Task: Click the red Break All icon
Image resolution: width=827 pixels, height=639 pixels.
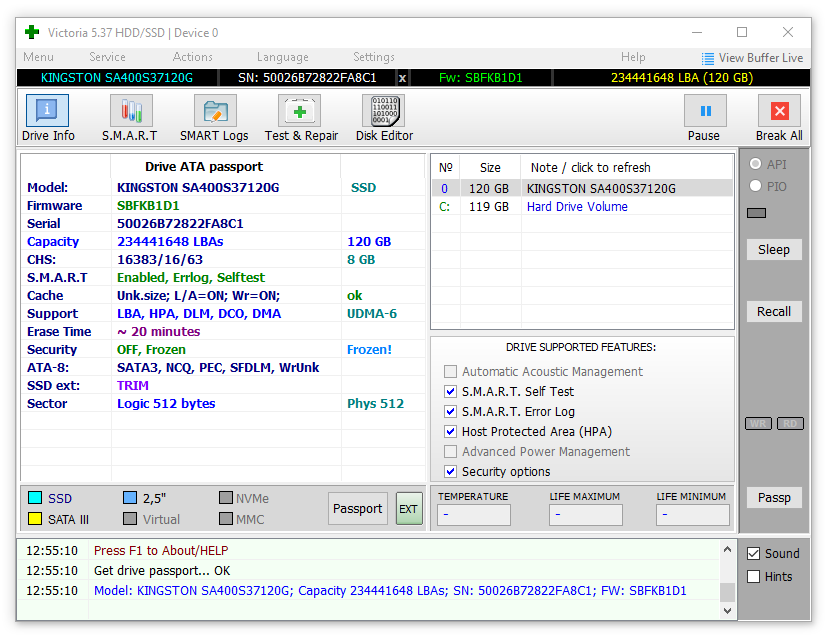Action: (x=779, y=111)
